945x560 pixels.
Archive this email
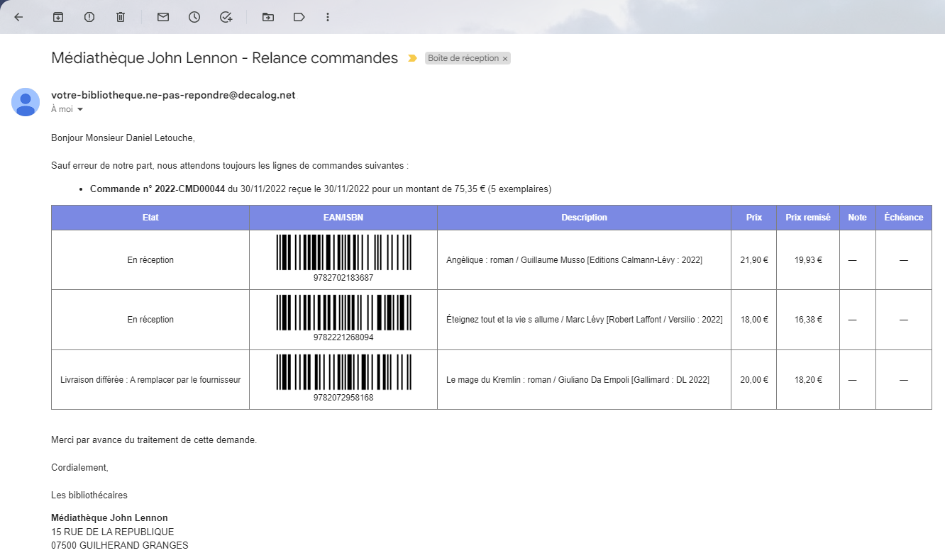pyautogui.click(x=57, y=17)
